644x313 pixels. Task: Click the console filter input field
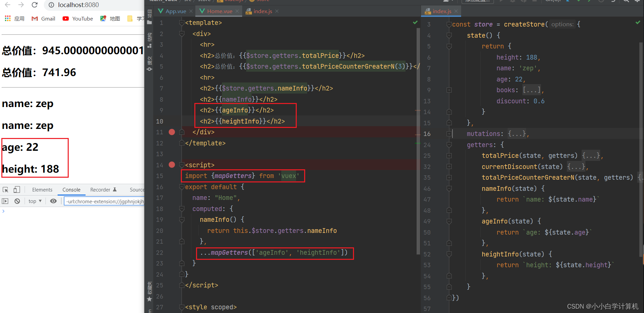[x=104, y=201]
